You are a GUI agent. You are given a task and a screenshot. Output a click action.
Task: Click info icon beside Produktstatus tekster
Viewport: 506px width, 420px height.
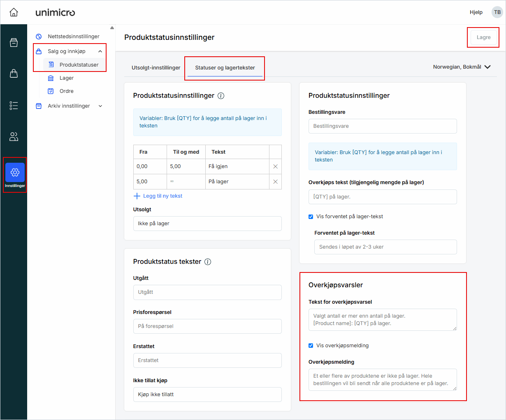coord(208,262)
